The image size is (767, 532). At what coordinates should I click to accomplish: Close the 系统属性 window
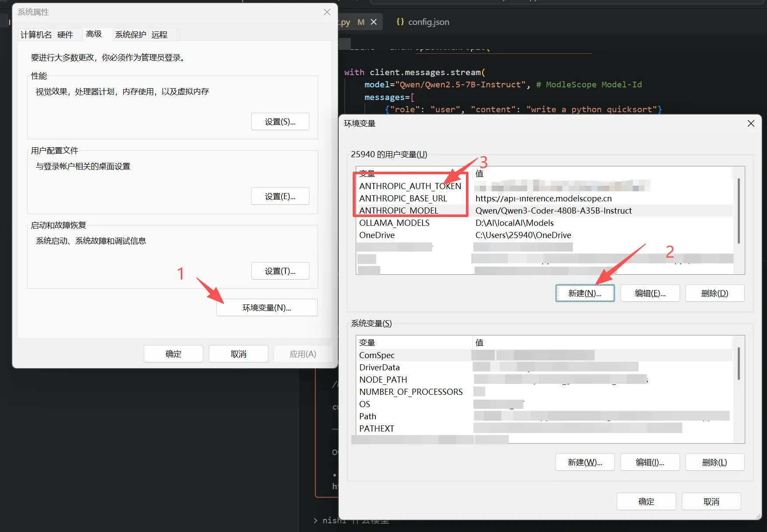pos(327,12)
